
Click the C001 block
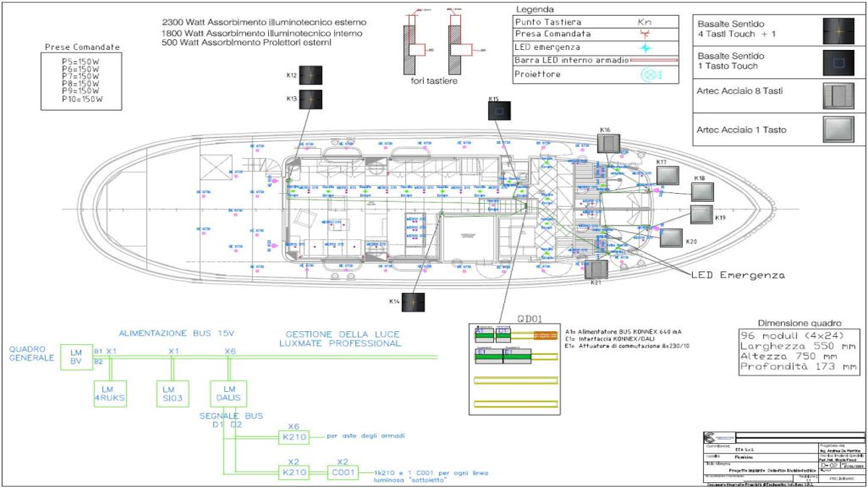[344, 473]
